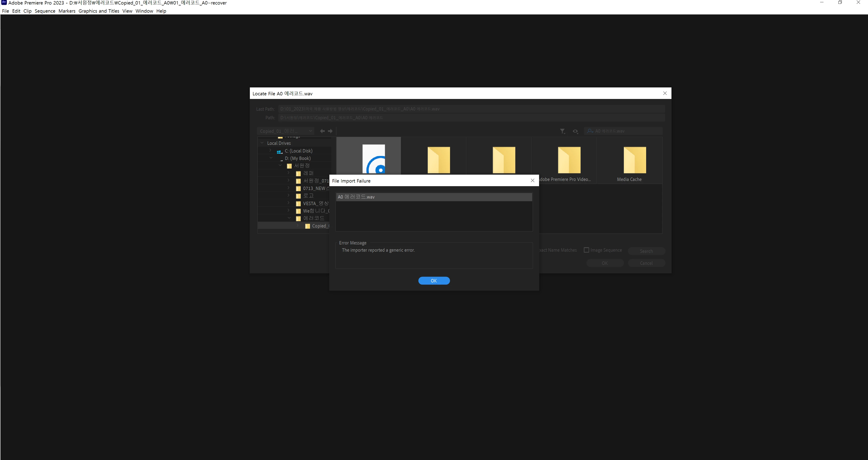The height and width of the screenshot is (460, 868).
Task: Open the Graphics and Titles menu
Action: pyautogui.click(x=99, y=11)
